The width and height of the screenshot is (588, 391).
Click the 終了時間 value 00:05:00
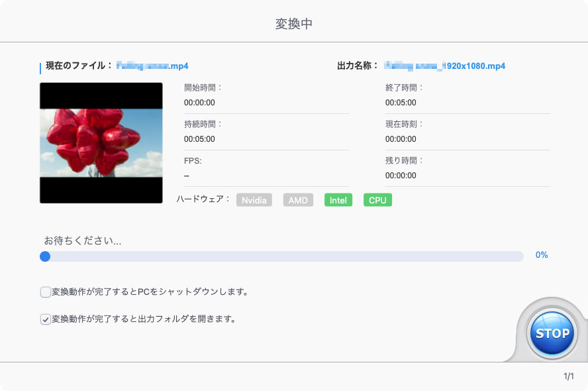(401, 103)
